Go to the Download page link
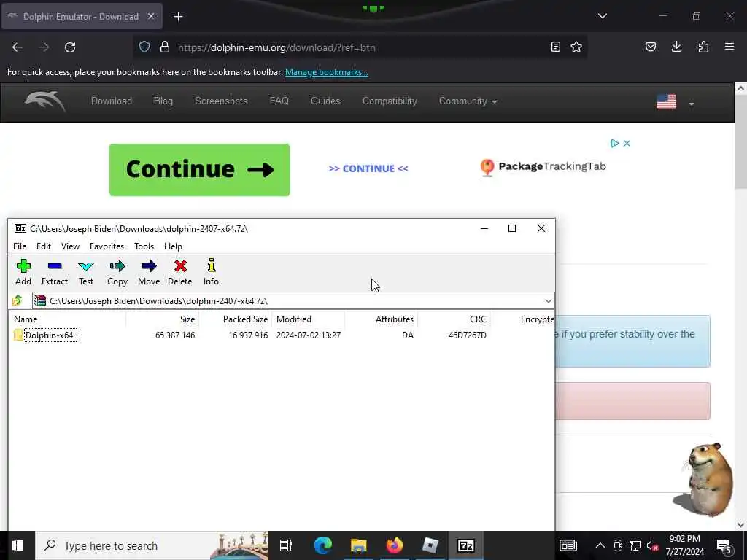This screenshot has width=747, height=560. pyautogui.click(x=112, y=101)
